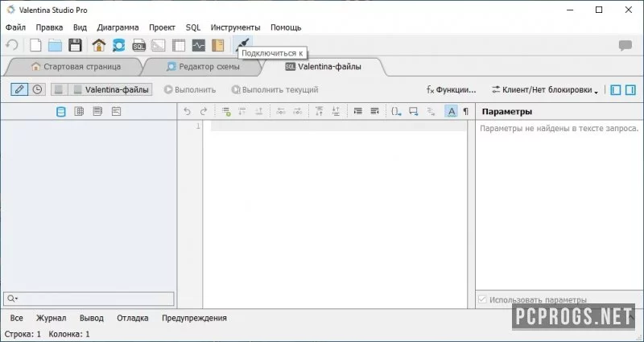Open the Функции... button

[x=452, y=89]
